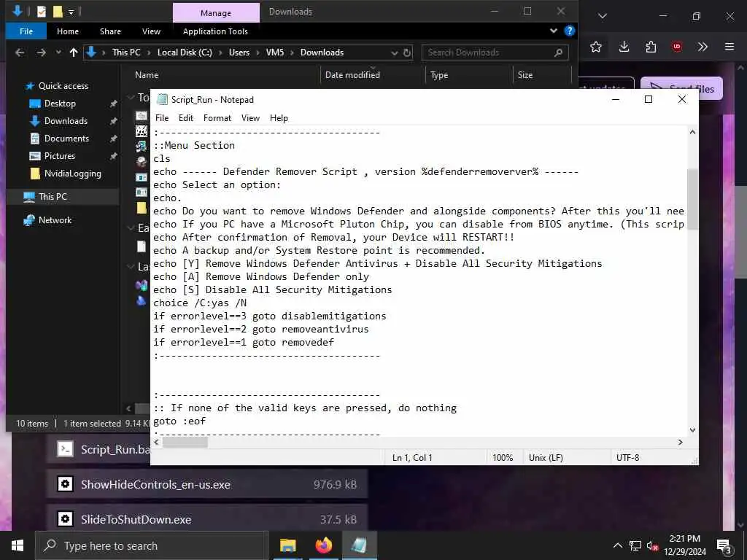Screen dimensions: 747x560
Task: Open the browser downloads panel icon
Action: (x=624, y=47)
